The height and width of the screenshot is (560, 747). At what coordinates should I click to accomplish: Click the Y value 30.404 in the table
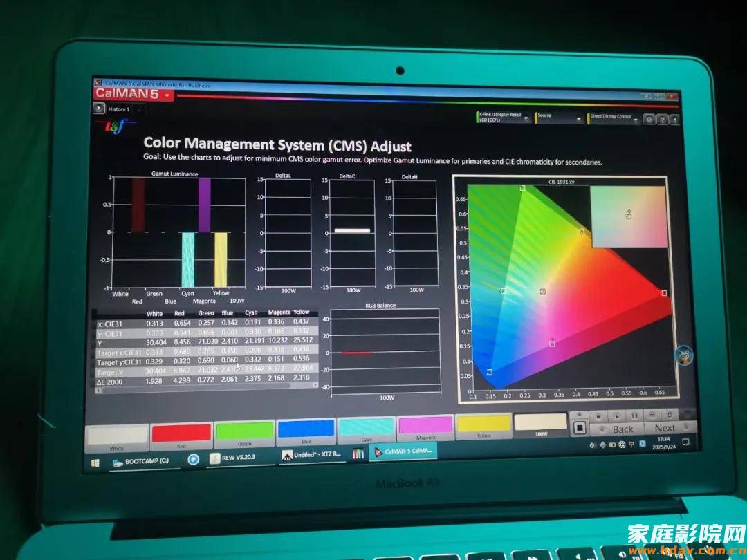pos(156,342)
